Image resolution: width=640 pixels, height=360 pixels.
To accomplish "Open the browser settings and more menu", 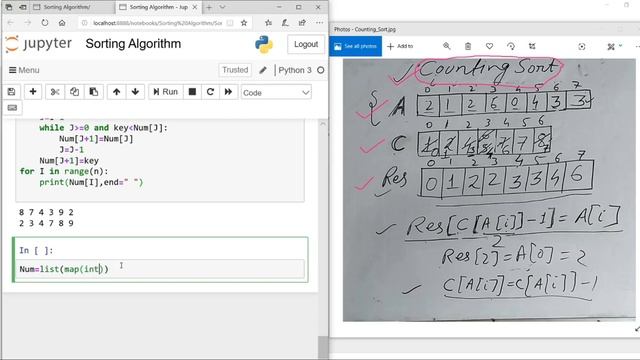I will [319, 23].
